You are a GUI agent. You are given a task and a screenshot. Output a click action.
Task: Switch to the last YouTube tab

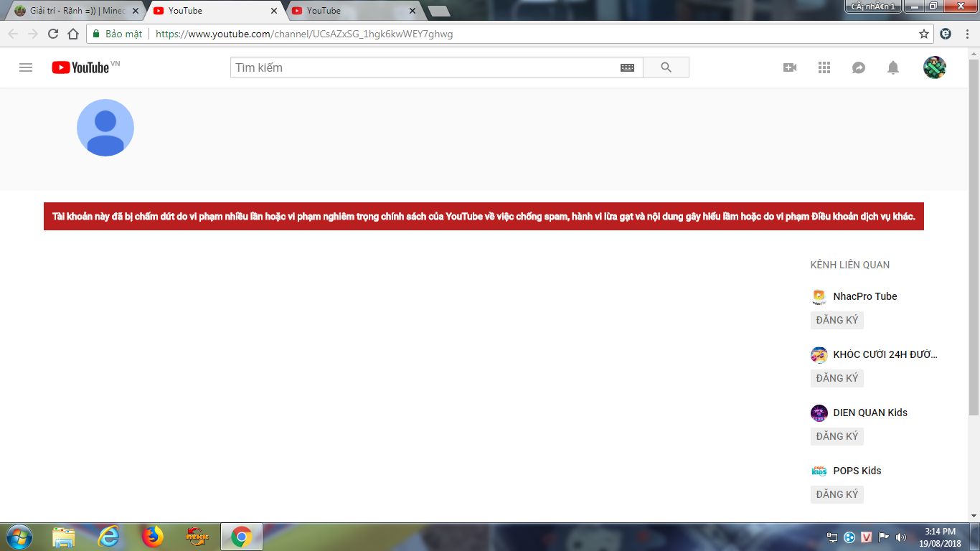(x=354, y=11)
